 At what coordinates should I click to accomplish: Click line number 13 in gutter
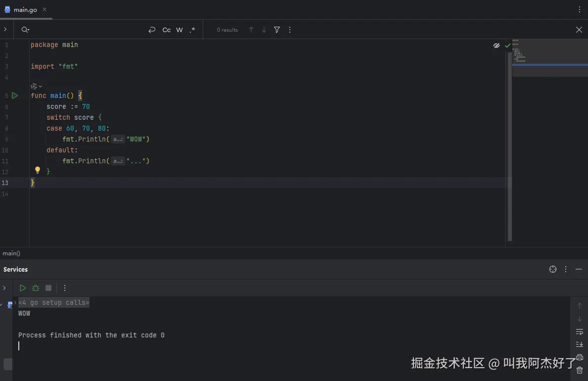click(5, 183)
